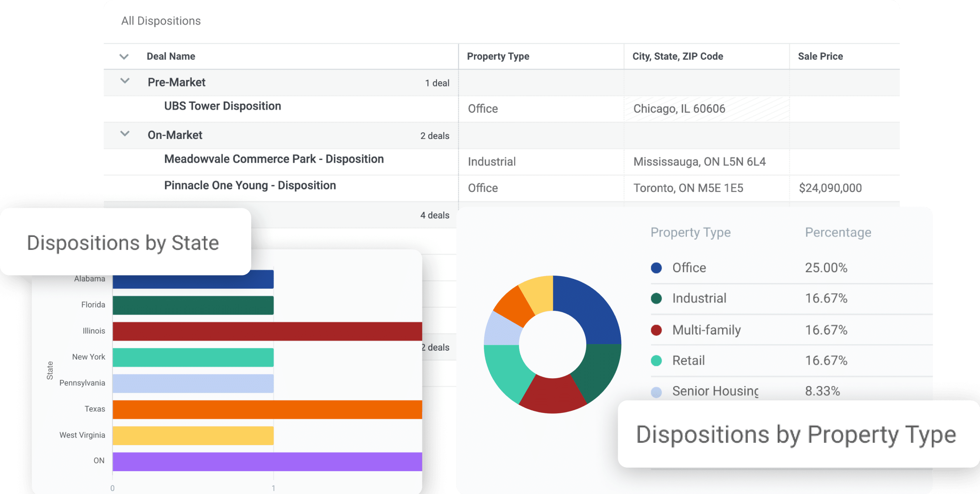Click the yellow segment of the donut chart
The image size is (980, 494).
coord(540,291)
